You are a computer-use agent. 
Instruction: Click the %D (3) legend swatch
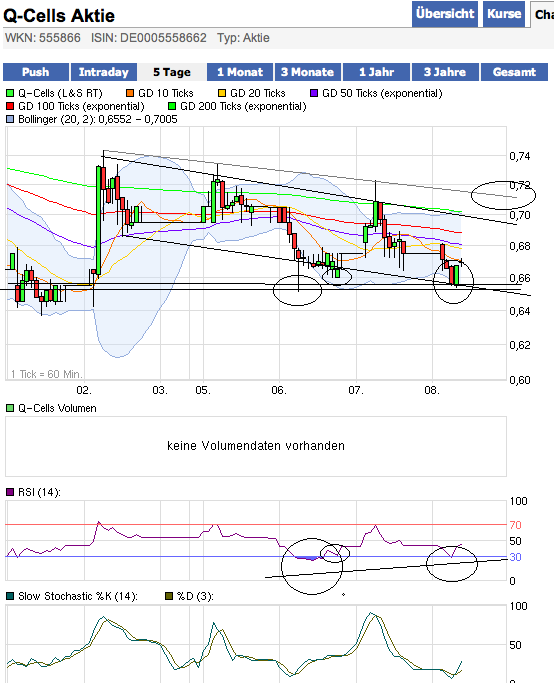click(169, 596)
